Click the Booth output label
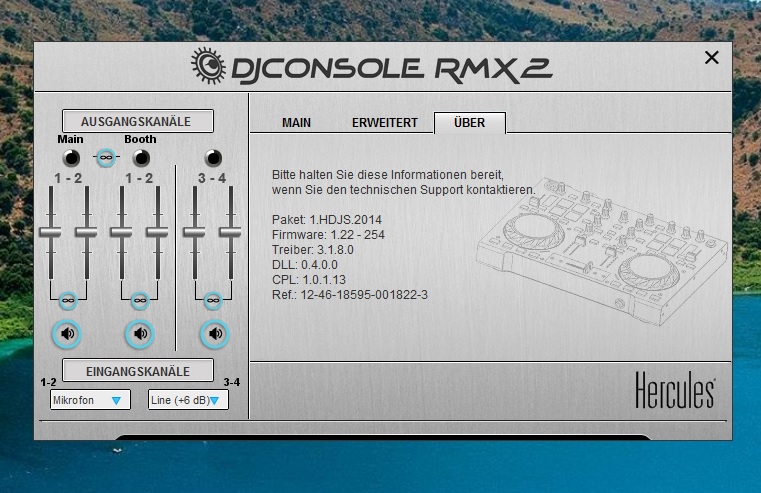Screen dimensions: 761x493 (x=140, y=139)
